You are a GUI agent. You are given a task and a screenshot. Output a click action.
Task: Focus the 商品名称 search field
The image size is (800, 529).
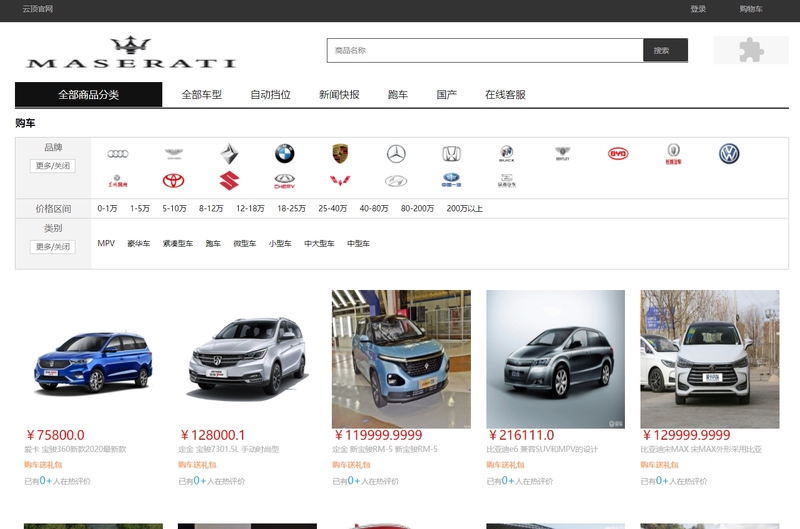tap(485, 51)
